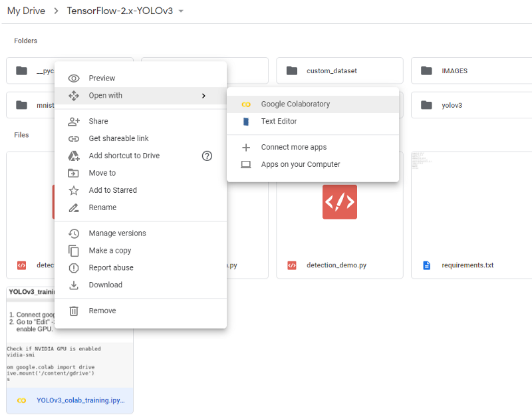Click the Colab icon beside YOLOv3_colab_training file

coord(21,401)
